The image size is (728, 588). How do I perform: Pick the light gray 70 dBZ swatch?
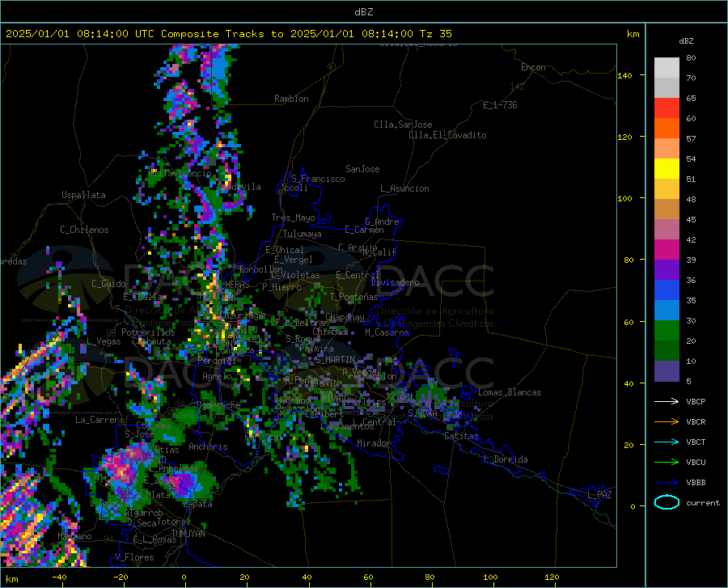click(667, 68)
